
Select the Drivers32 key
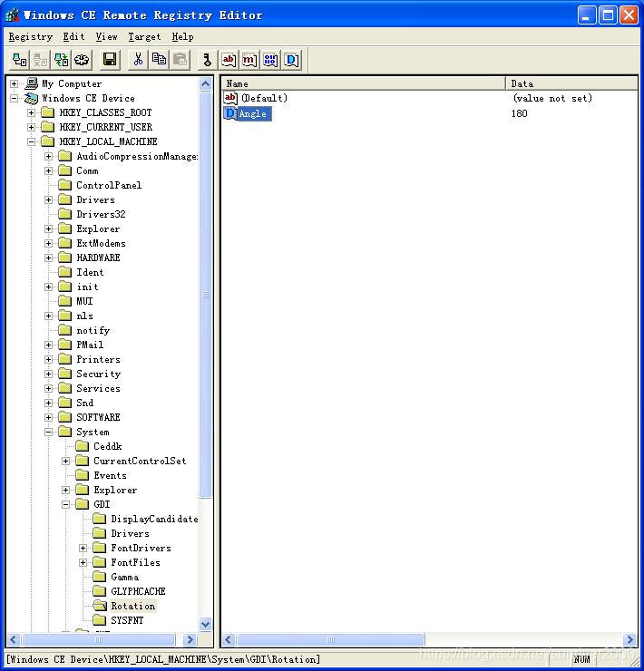click(x=101, y=214)
